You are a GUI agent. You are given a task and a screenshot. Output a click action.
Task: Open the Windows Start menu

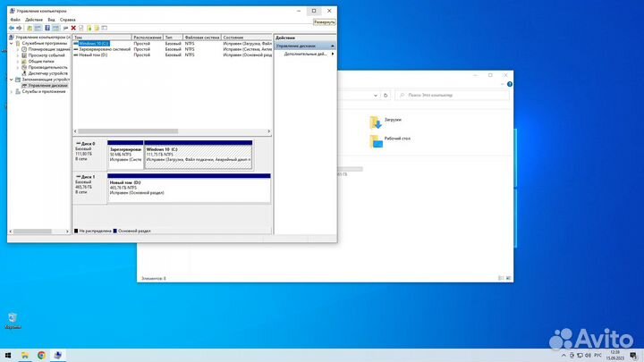(8, 356)
